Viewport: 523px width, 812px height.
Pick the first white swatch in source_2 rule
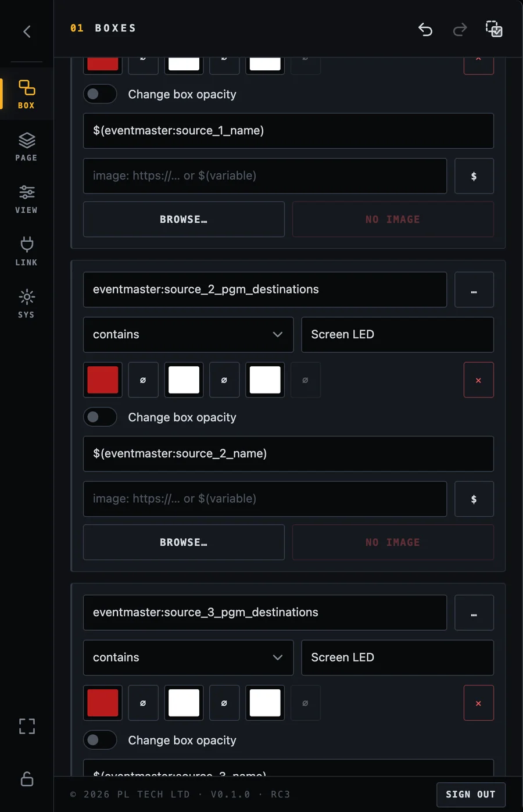coord(184,380)
